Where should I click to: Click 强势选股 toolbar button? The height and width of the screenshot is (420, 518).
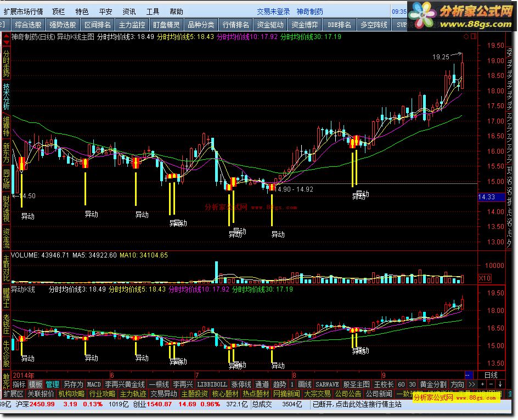click(x=63, y=25)
